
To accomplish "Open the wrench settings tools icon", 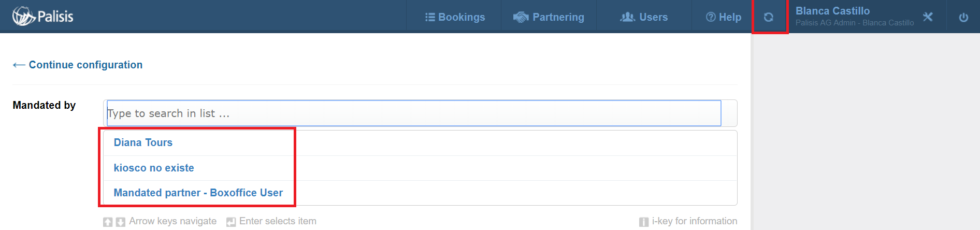I will click(x=928, y=17).
